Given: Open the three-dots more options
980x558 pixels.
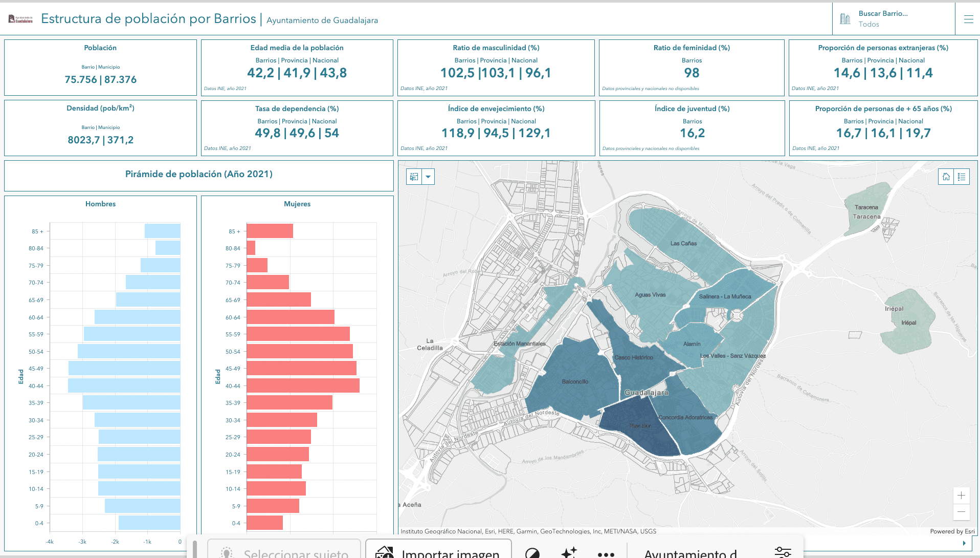Looking at the screenshot, I should (x=606, y=553).
